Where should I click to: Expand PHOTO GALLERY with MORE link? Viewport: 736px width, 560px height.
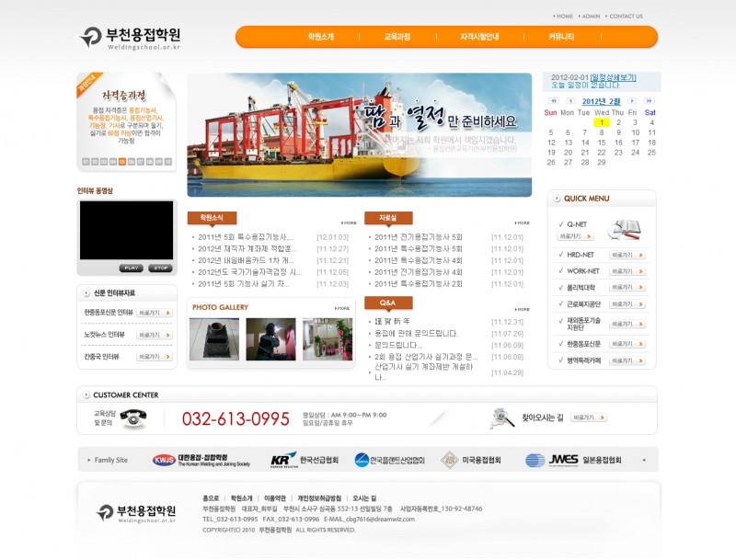click(x=342, y=308)
